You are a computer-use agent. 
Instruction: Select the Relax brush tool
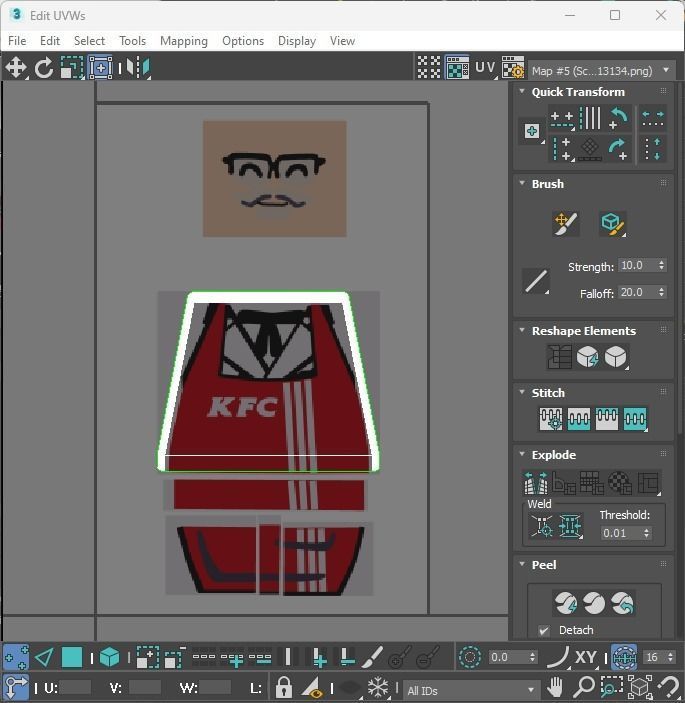613,223
